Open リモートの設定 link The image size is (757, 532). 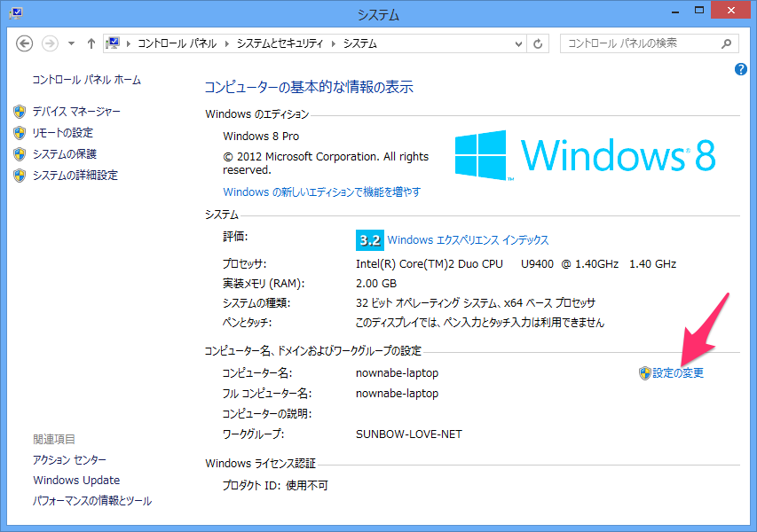pos(63,133)
